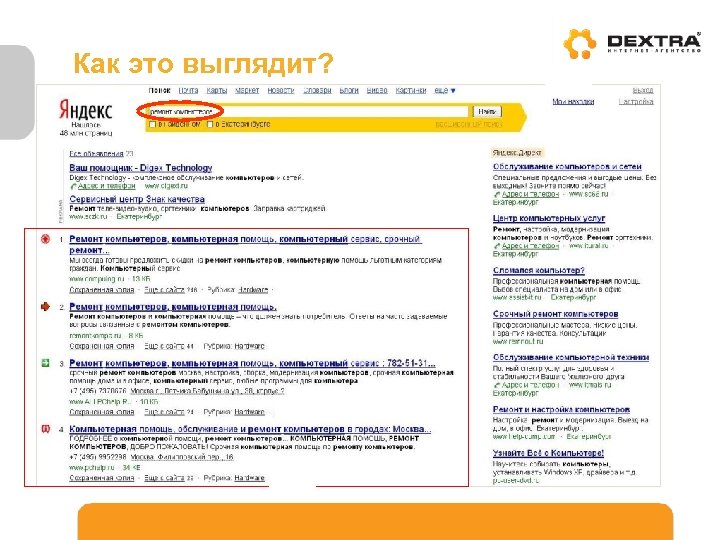The height and width of the screenshot is (540, 720).
Task: Open the Картинки service tab
Action: pos(411,90)
